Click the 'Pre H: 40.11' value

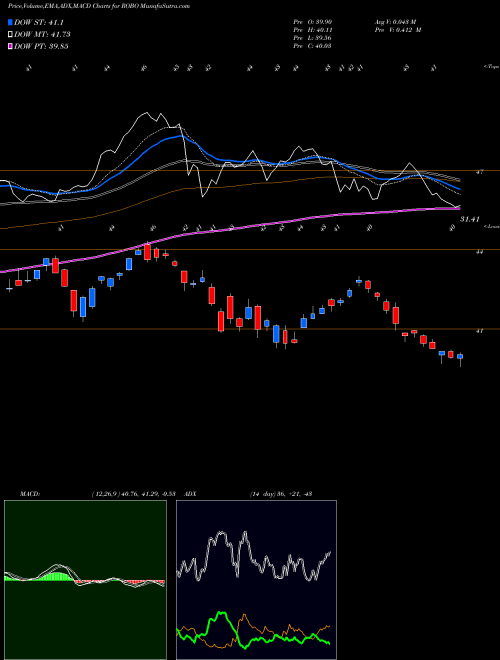pos(313,30)
